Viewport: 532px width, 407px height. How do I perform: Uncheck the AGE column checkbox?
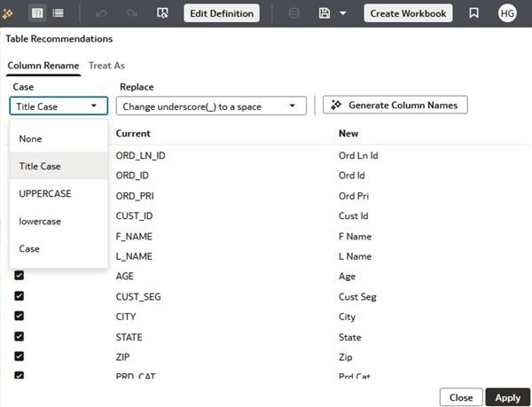[x=20, y=276]
